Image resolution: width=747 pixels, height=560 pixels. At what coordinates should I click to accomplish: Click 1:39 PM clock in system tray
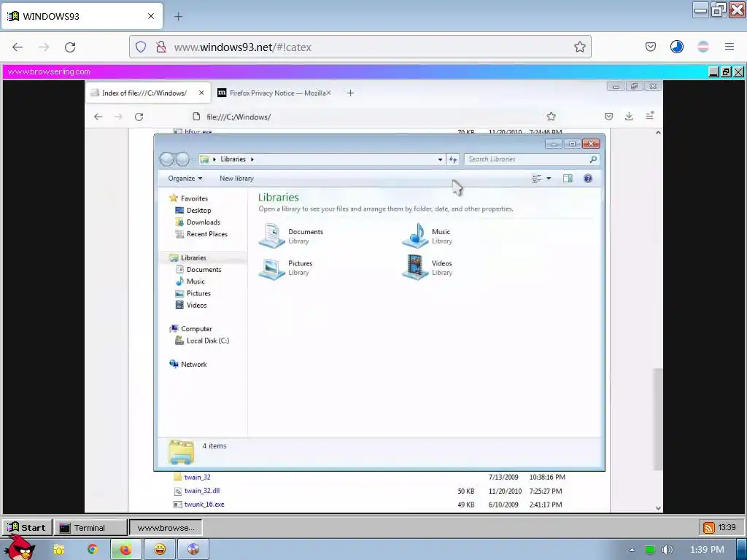click(x=707, y=550)
